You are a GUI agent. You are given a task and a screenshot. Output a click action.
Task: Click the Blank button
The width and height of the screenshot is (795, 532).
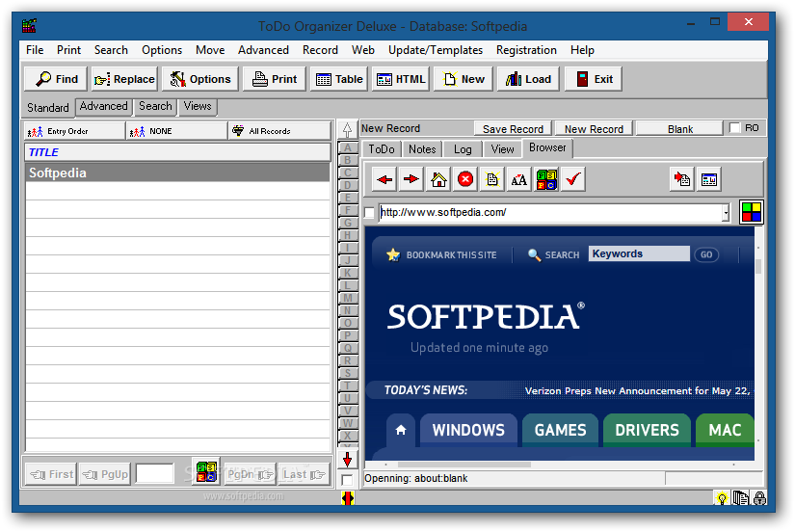pyautogui.click(x=680, y=129)
